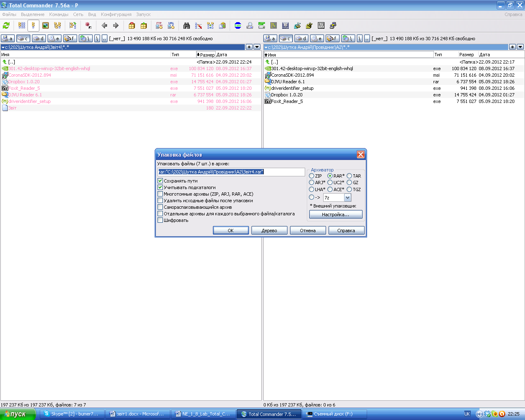Viewport: 525px width, 420px height.
Task: Select the full details view toolbar icon
Action: [x=34, y=25]
